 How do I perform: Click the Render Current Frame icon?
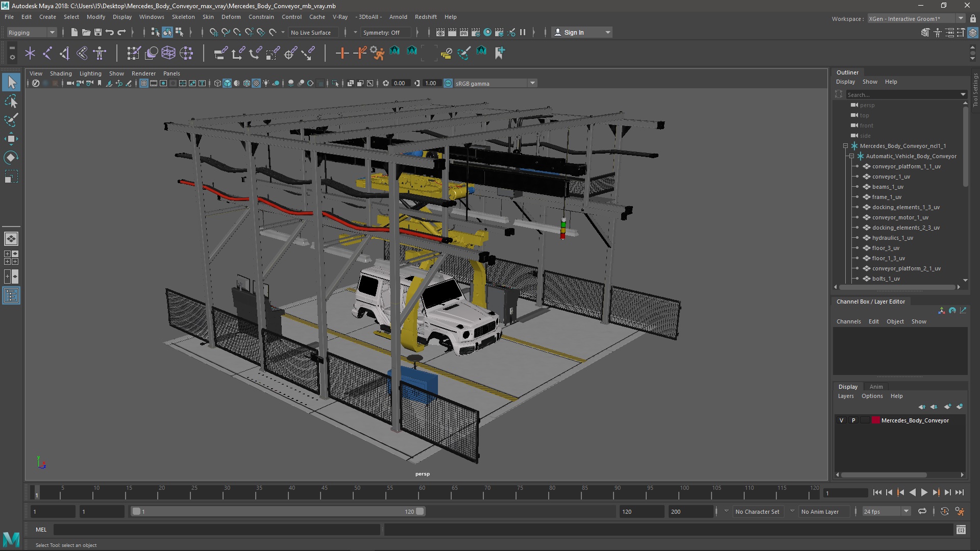tap(452, 32)
